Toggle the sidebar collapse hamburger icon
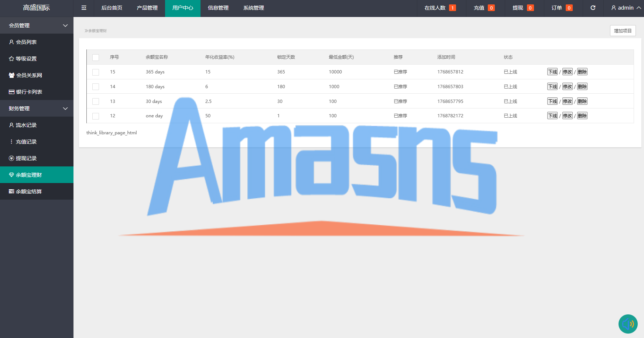The width and height of the screenshot is (644, 338). point(84,8)
